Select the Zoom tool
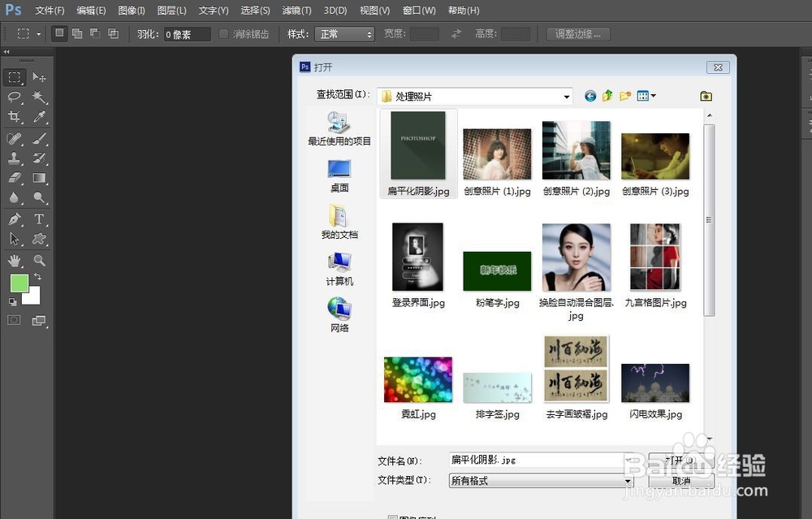The width and height of the screenshot is (812, 519). point(40,261)
